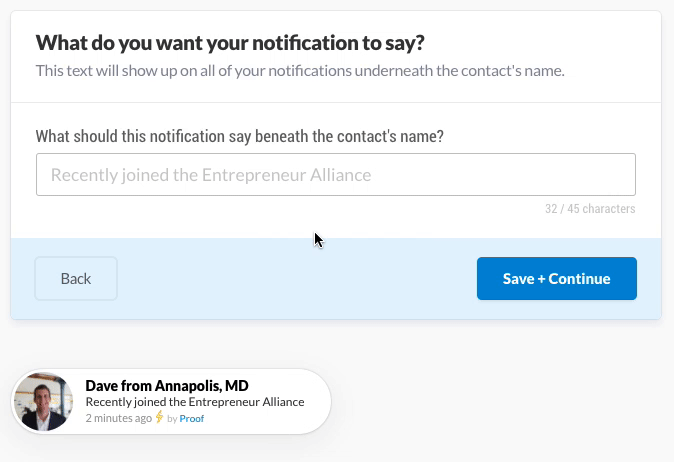Select the subtitle beginning 'This text will show up'
The height and width of the screenshot is (462, 674).
[x=300, y=70]
